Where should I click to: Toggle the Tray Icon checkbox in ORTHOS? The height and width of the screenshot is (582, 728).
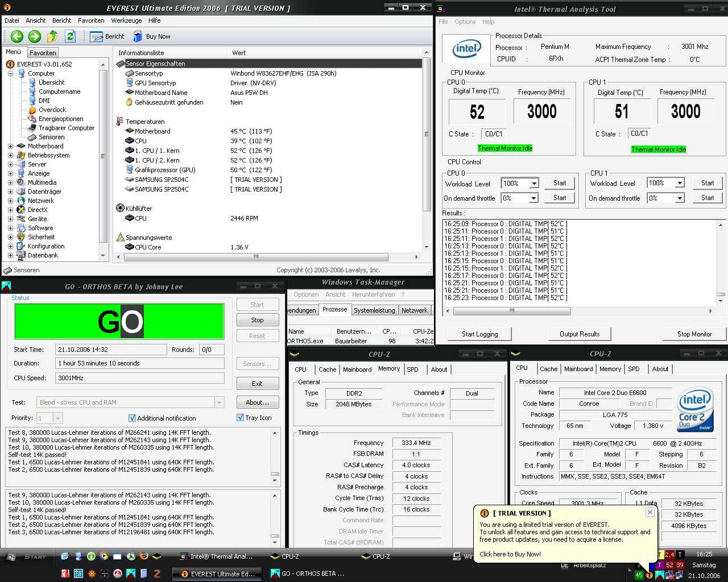(240, 417)
